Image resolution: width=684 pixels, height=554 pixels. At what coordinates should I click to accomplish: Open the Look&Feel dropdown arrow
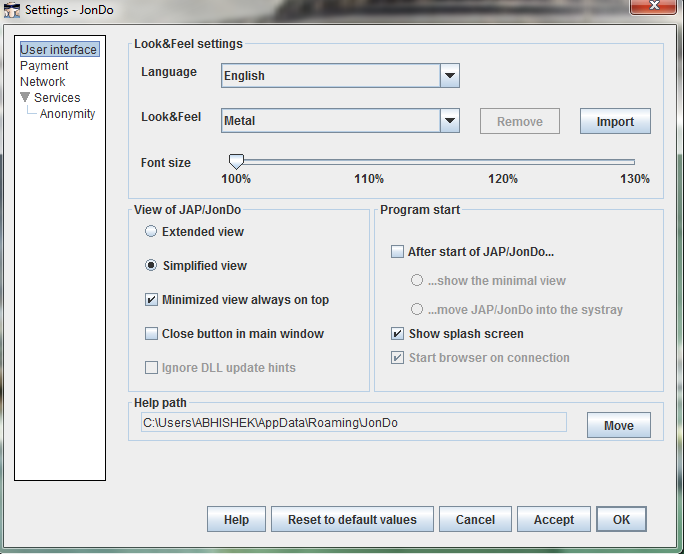pos(450,121)
